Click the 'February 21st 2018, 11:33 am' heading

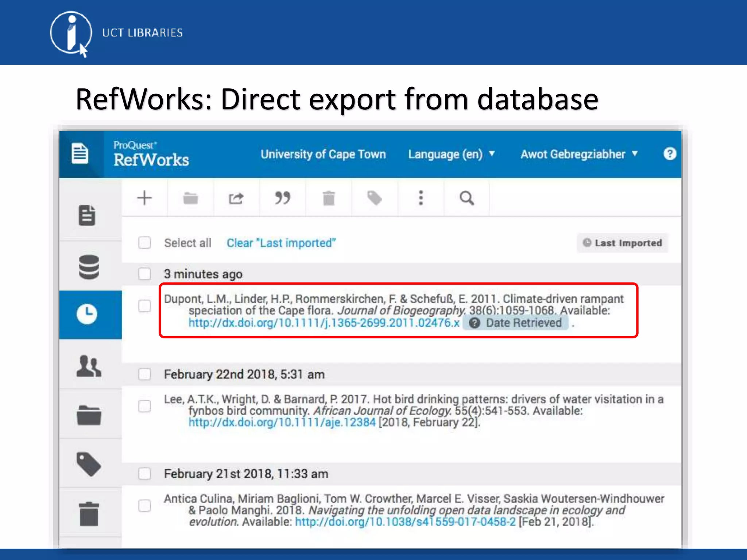click(246, 474)
